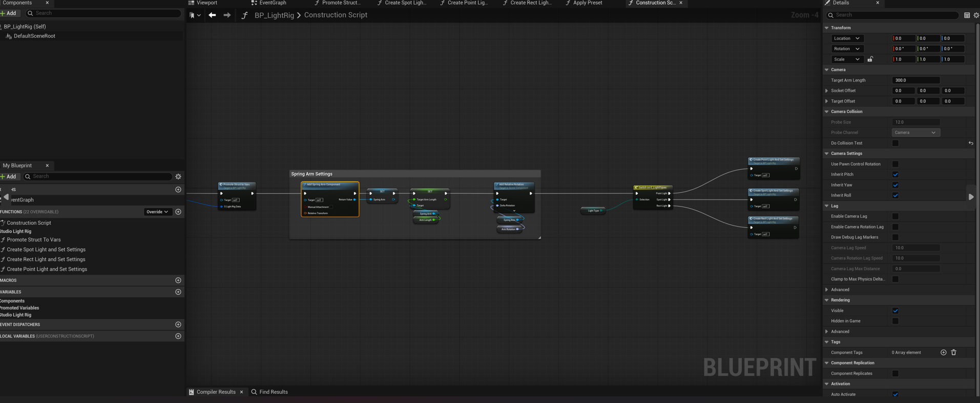Image resolution: width=980 pixels, height=403 pixels.
Task: Click Add button in Components panel
Action: pyautogui.click(x=9, y=13)
